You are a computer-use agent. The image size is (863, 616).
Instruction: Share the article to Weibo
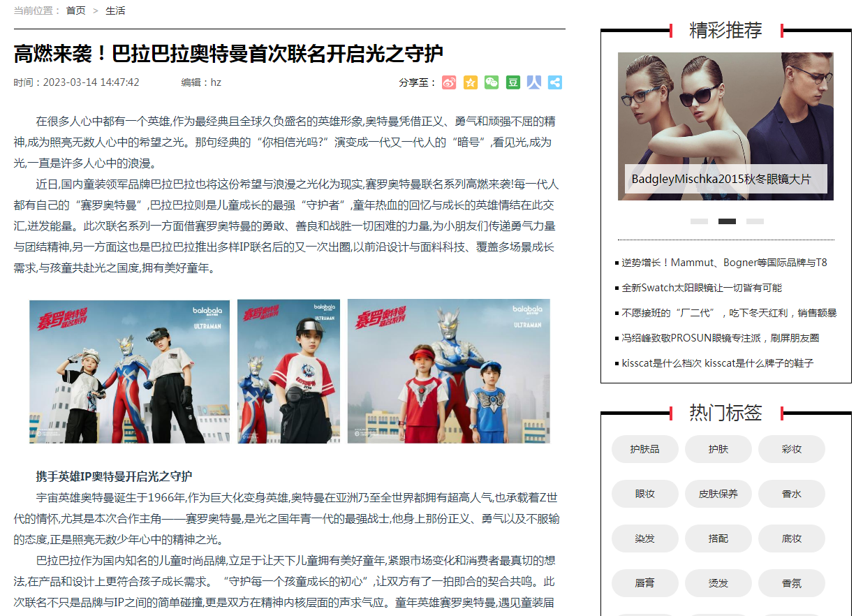[449, 82]
